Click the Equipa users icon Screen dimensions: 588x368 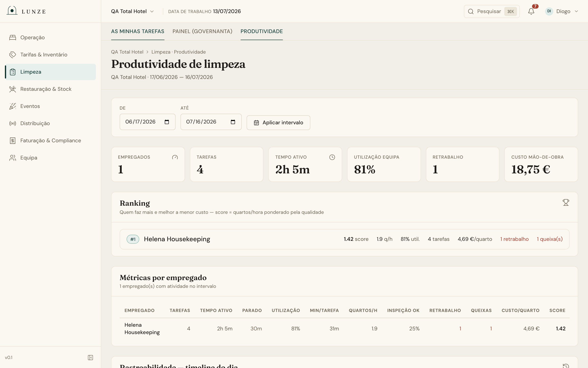(13, 158)
